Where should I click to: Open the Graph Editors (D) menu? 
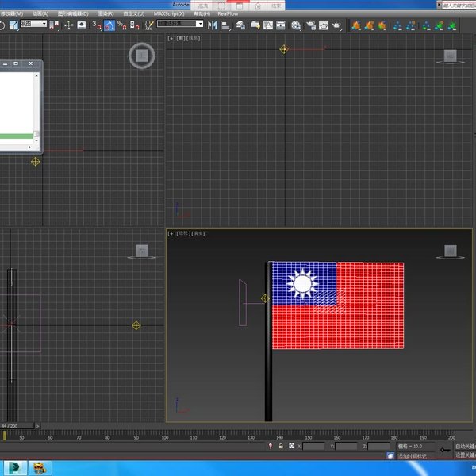73,13
